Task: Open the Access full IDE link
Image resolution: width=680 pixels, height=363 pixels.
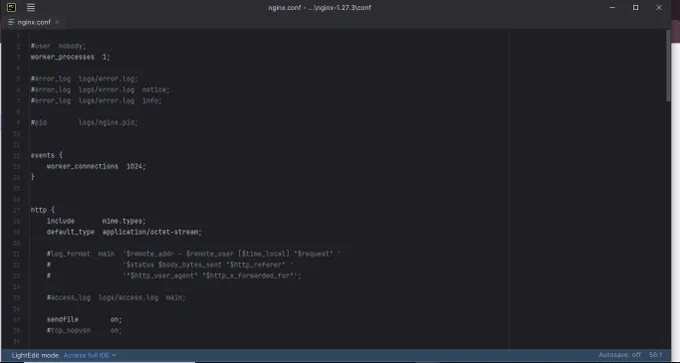Action: click(86, 355)
